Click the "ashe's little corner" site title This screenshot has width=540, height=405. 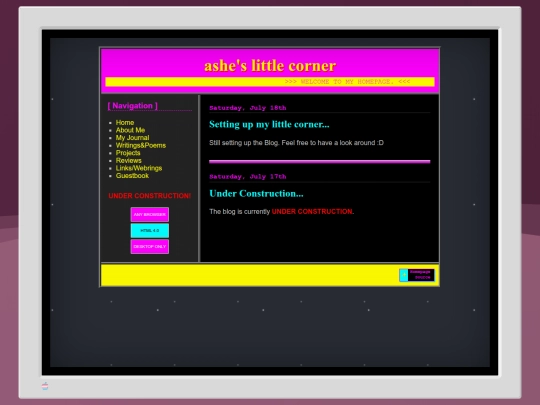[x=270, y=65]
